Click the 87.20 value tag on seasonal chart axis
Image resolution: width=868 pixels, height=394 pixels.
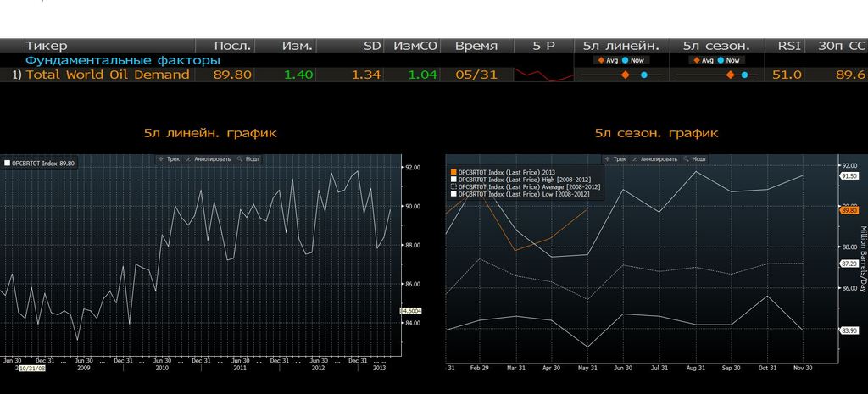(x=849, y=264)
